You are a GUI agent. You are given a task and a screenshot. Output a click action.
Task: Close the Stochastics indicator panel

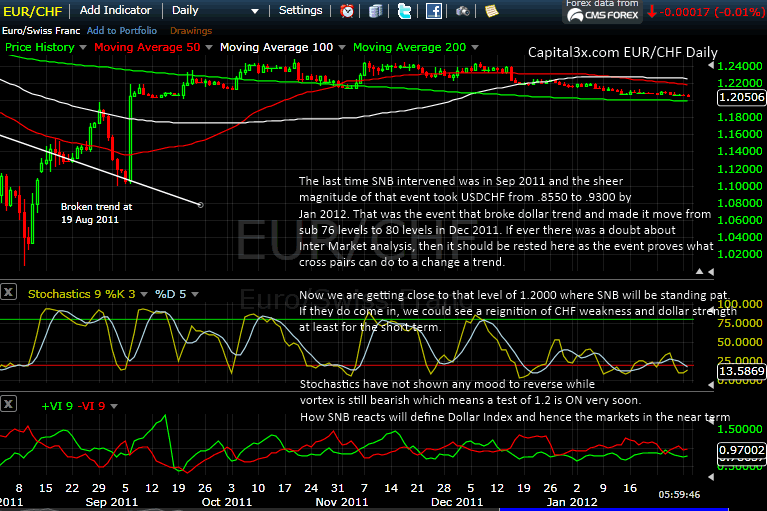click(x=8, y=292)
